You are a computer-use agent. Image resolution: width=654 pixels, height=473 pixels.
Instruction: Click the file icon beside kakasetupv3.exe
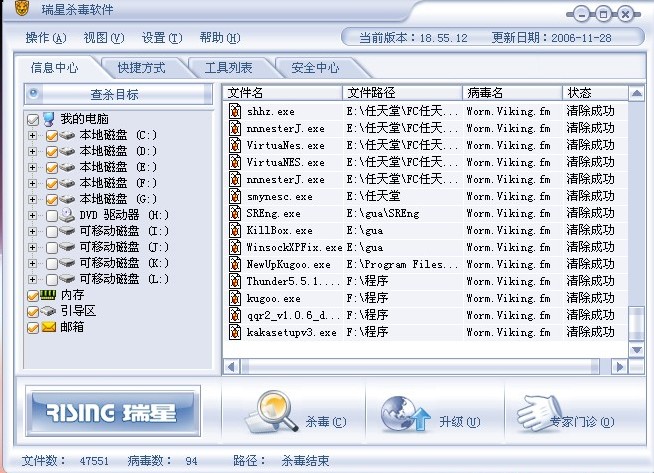(235, 332)
